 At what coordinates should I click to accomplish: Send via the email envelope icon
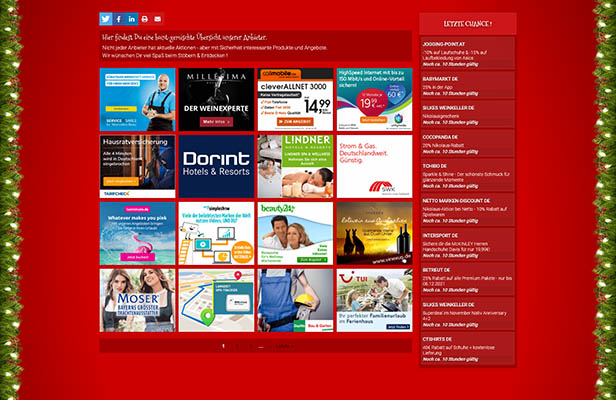coord(157,19)
